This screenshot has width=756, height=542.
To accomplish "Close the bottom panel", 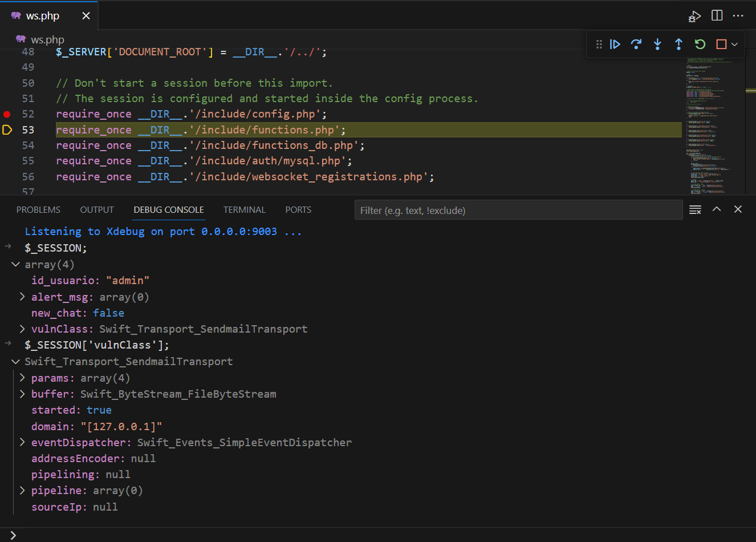I will [x=738, y=209].
